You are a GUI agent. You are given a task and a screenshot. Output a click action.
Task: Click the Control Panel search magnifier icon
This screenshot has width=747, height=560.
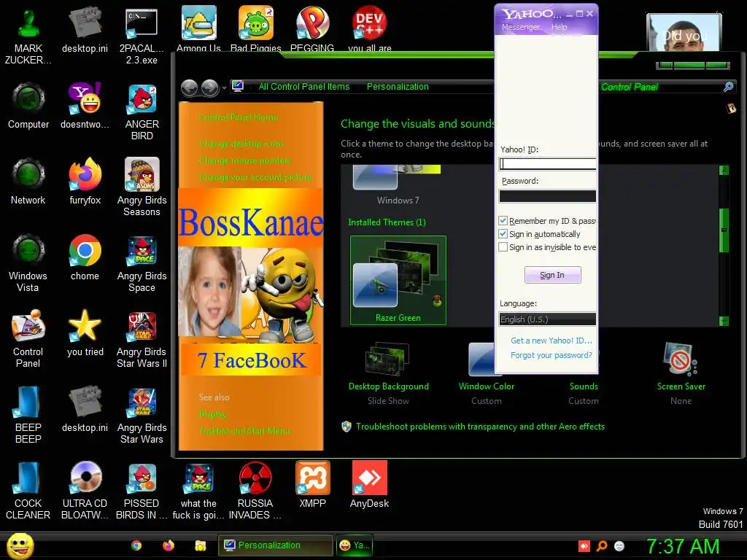[x=728, y=87]
